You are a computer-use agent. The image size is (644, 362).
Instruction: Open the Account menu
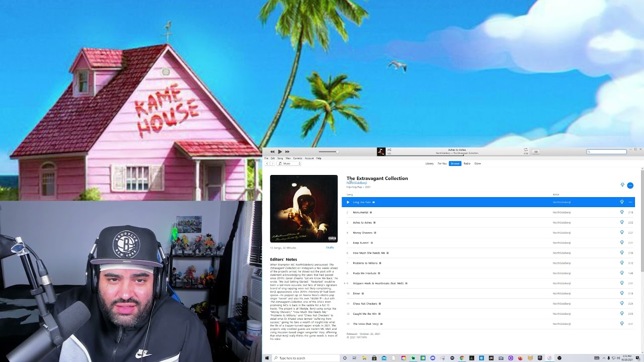[309, 158]
